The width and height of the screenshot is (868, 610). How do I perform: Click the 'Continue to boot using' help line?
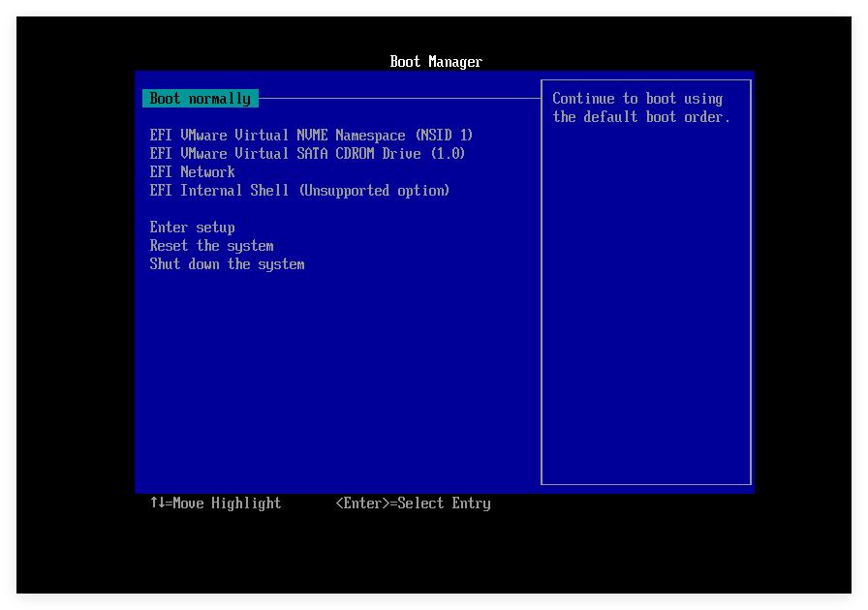637,99
